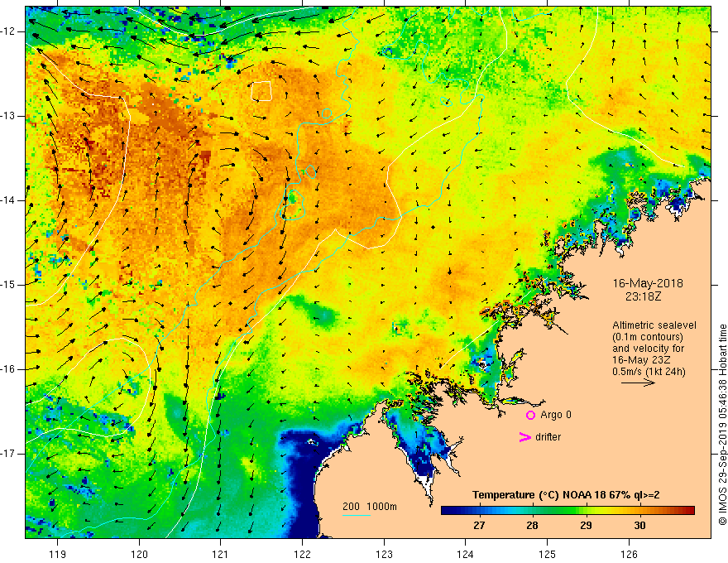The height and width of the screenshot is (563, 728).
Task: Click the '16-May 23Z' velocity date text
Action: (x=642, y=359)
